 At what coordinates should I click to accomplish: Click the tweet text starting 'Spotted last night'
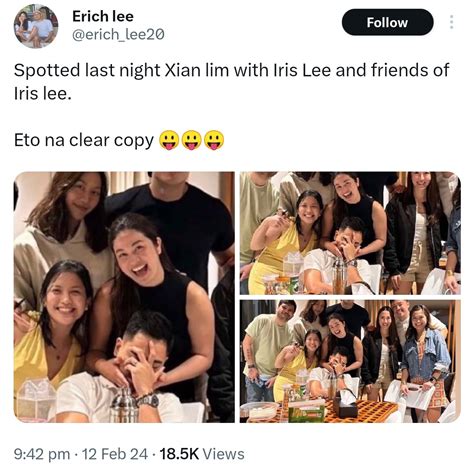[232, 82]
